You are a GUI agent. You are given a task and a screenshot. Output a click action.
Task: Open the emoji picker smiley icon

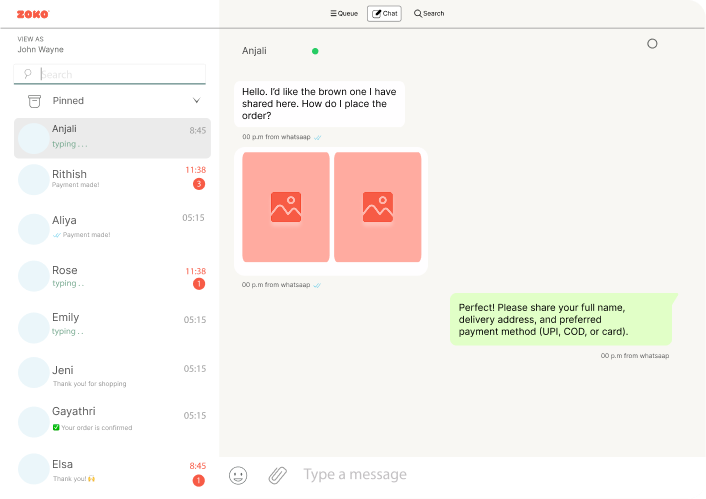click(x=238, y=475)
